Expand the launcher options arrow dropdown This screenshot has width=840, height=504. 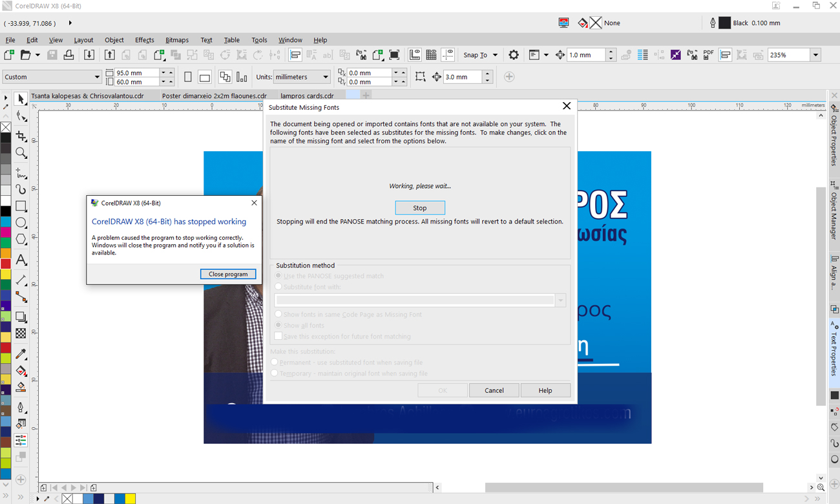coord(546,55)
